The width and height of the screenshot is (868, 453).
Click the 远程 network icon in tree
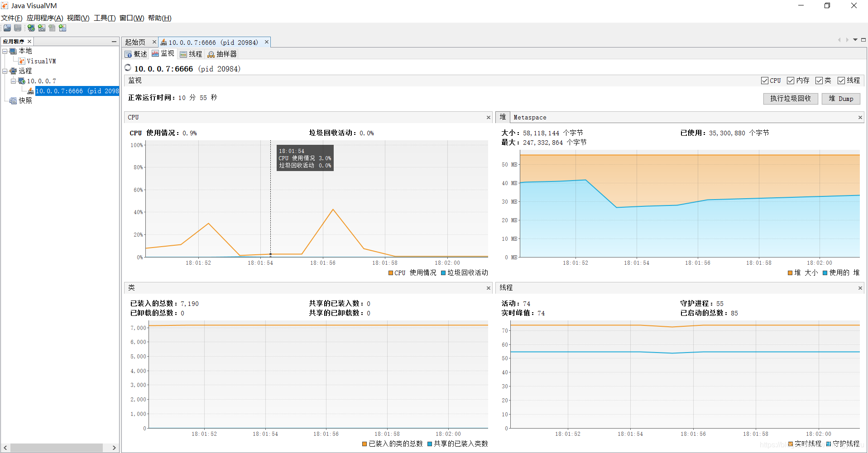pyautogui.click(x=13, y=71)
